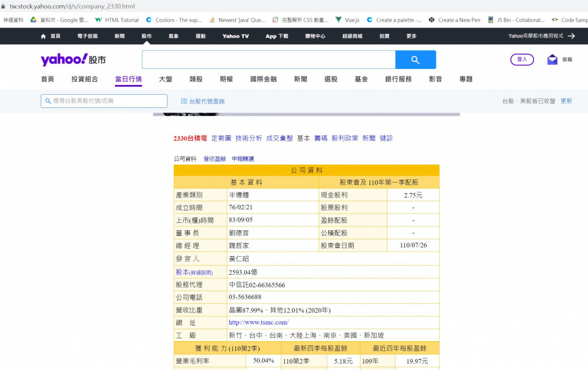Screen dimensions: 588x370
Task: Select 新聞 in the top black bar
Action: tap(119, 36)
